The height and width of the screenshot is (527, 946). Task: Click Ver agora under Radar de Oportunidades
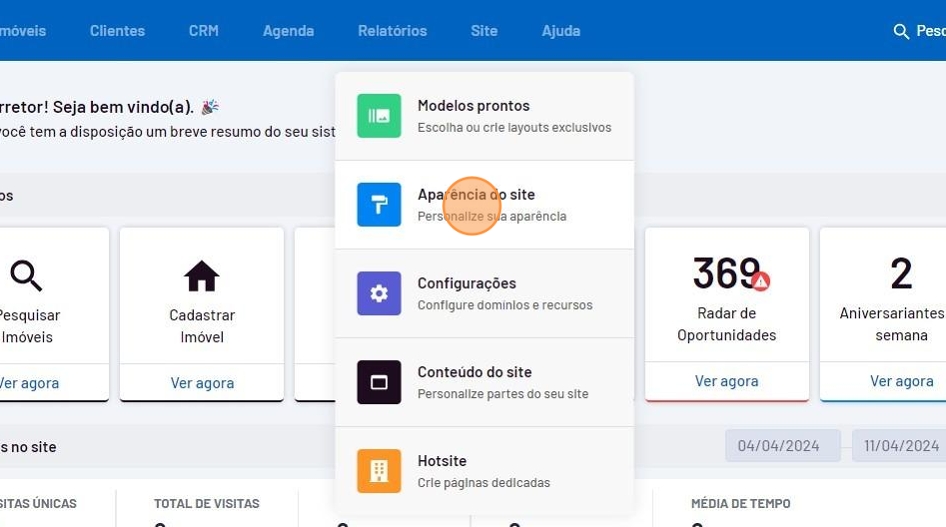tap(726, 381)
